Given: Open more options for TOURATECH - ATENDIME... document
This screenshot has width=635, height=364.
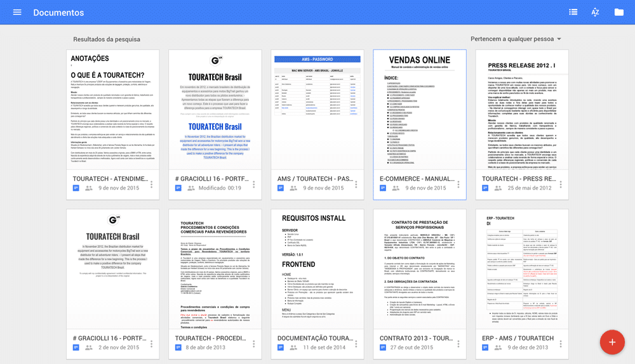Looking at the screenshot, I should (x=152, y=185).
